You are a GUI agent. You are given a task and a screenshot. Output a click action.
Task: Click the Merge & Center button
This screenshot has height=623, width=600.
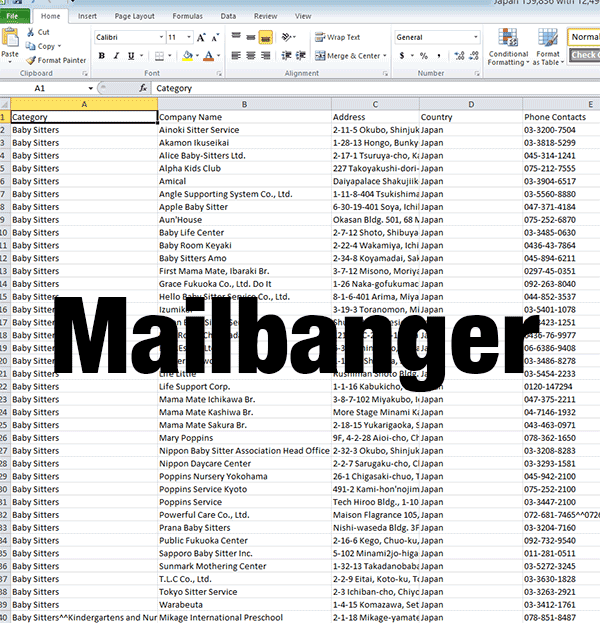click(348, 56)
